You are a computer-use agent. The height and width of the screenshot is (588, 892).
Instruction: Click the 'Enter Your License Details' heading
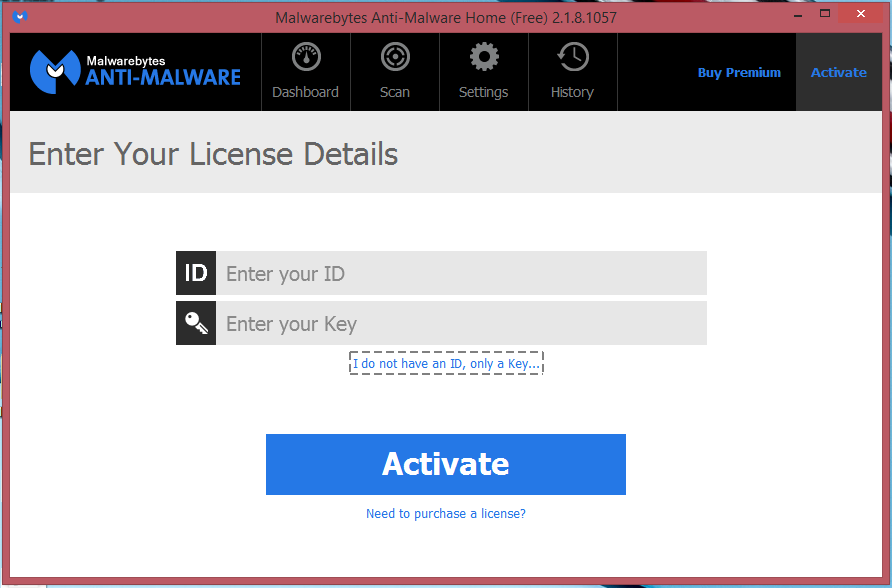tap(213, 154)
